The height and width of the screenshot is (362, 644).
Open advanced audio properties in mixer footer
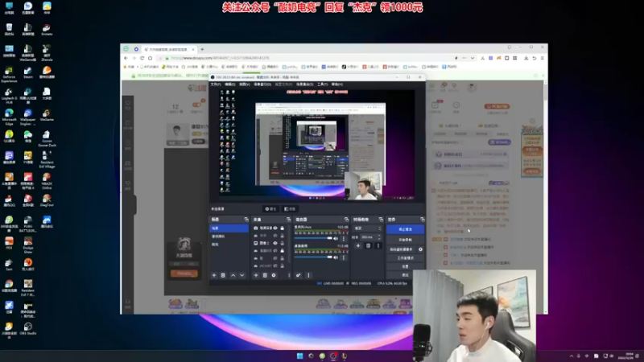pyautogui.click(x=299, y=275)
